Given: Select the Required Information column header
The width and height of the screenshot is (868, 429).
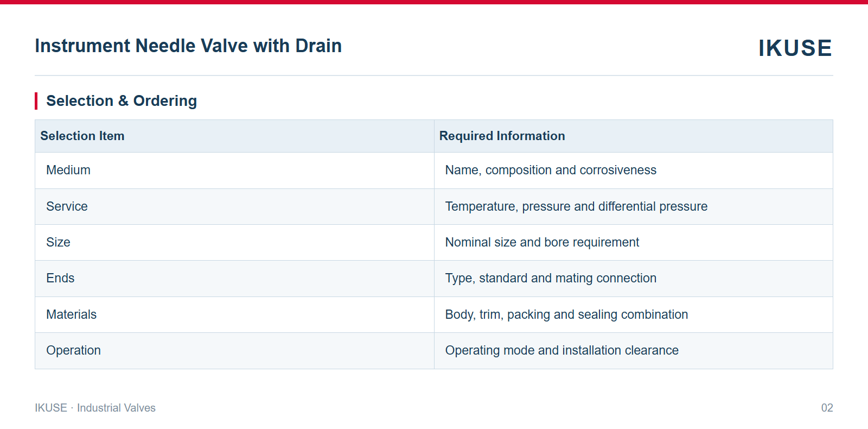Looking at the screenshot, I should pos(634,136).
